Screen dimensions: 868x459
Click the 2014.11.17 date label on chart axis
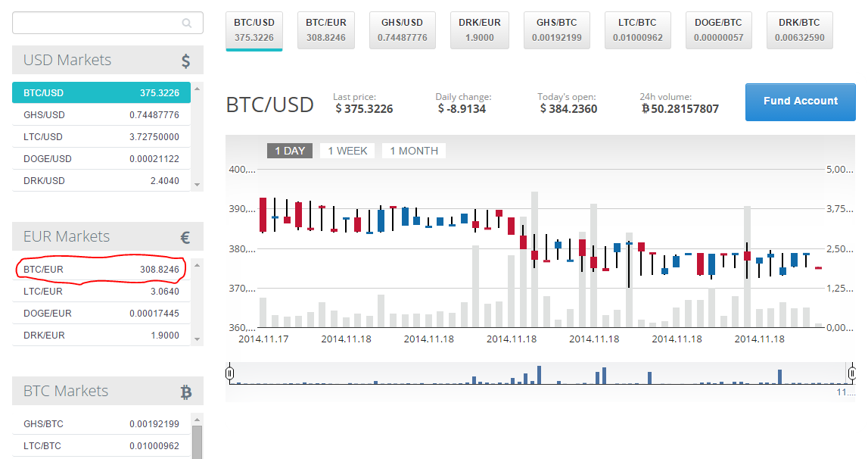(x=263, y=339)
